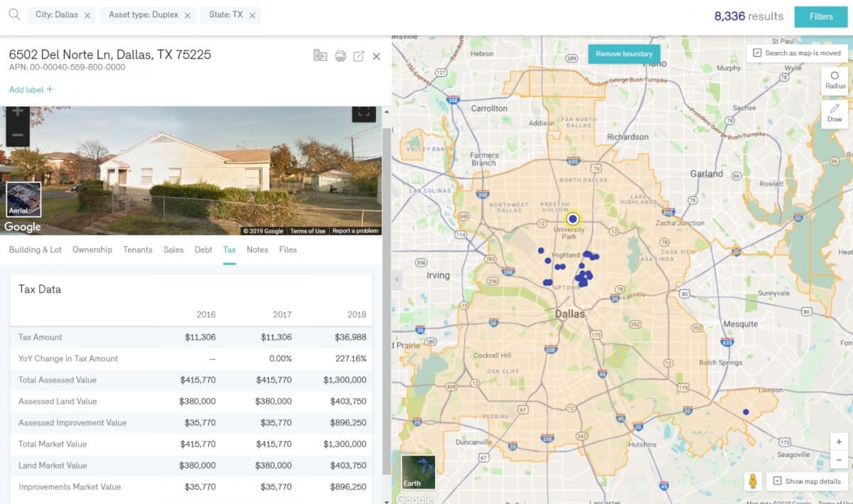Screen dimensions: 853x504
Task: Collapse the property details side panel
Action: pyautogui.click(x=397, y=279)
